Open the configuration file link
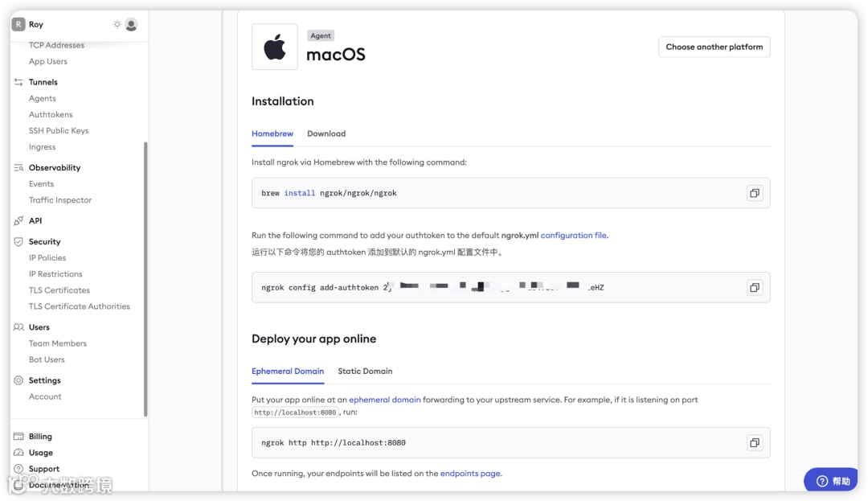The width and height of the screenshot is (868, 501). pos(574,236)
